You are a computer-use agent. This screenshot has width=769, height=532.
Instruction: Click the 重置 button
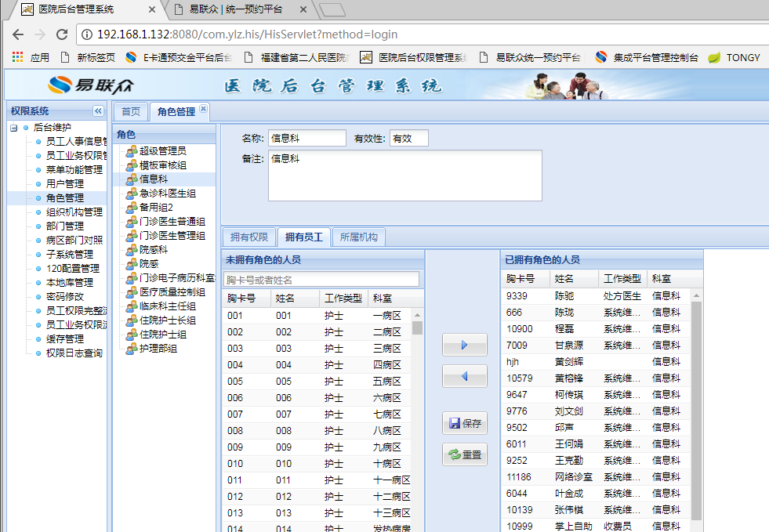coord(464,454)
